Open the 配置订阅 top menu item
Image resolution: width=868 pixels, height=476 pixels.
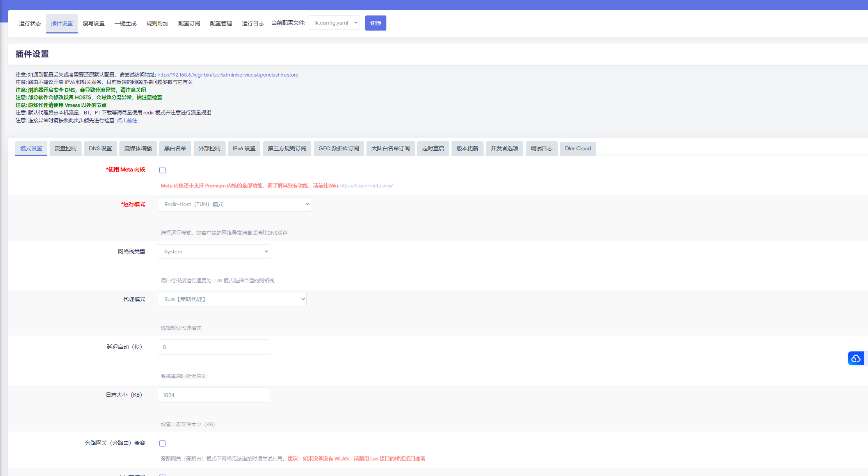pos(189,23)
